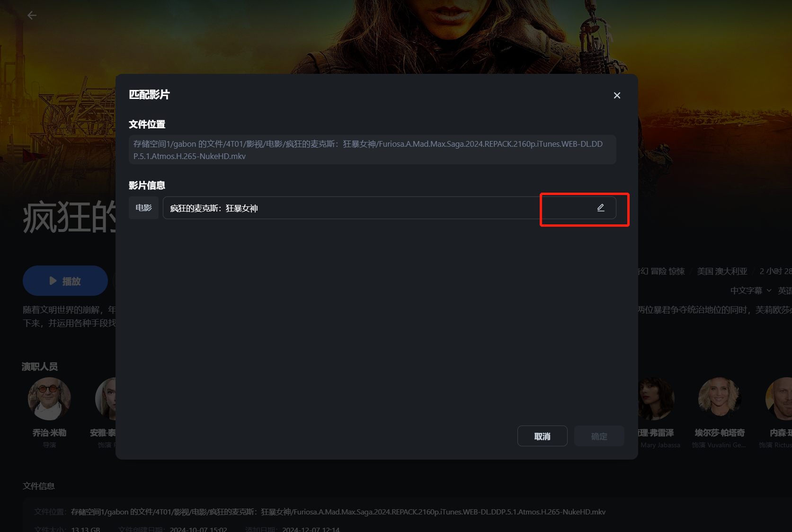792x532 pixels.
Task: Open cast photo of 乔治·米勒
Action: (x=49, y=399)
